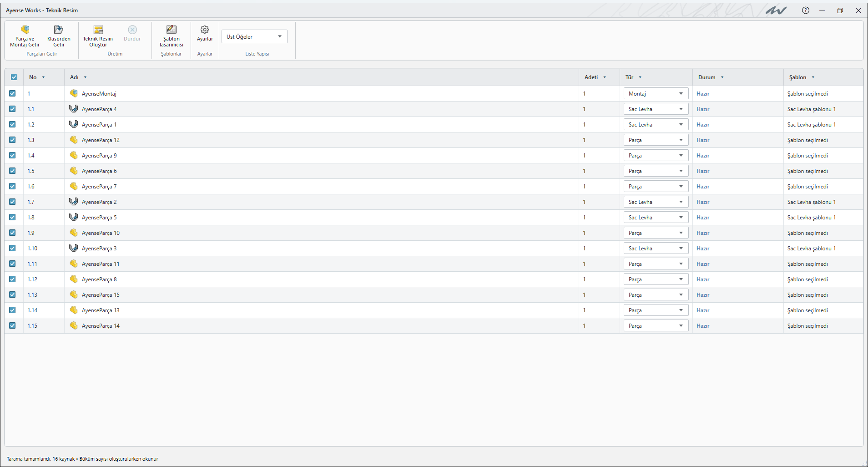Click the part icon of AyenseParça 10

coord(74,233)
